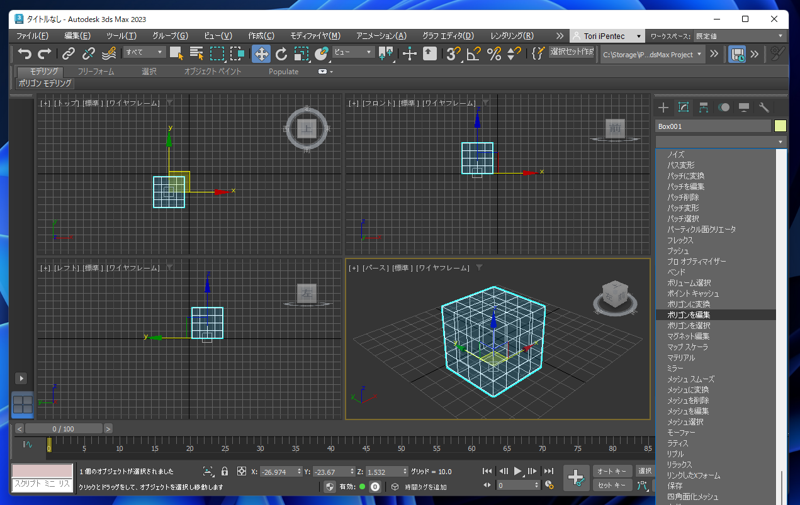
Task: Open the レンダリング(R) menu
Action: pos(512,36)
